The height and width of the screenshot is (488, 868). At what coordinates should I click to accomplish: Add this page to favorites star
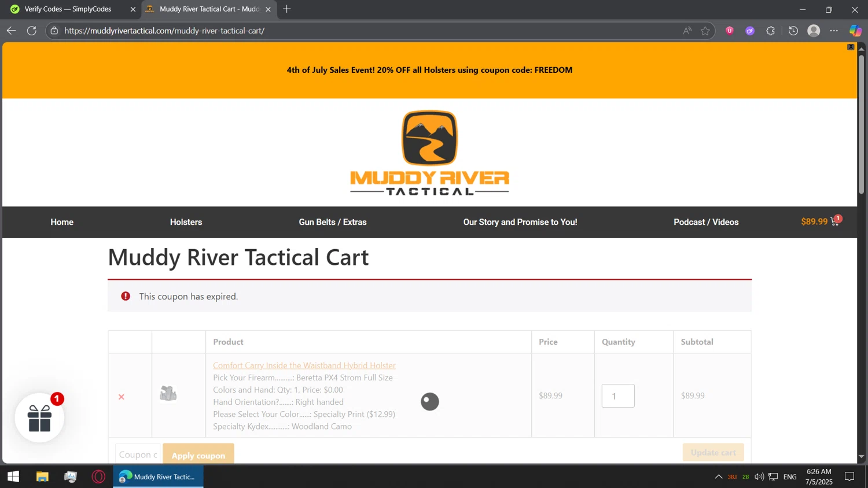705,31
